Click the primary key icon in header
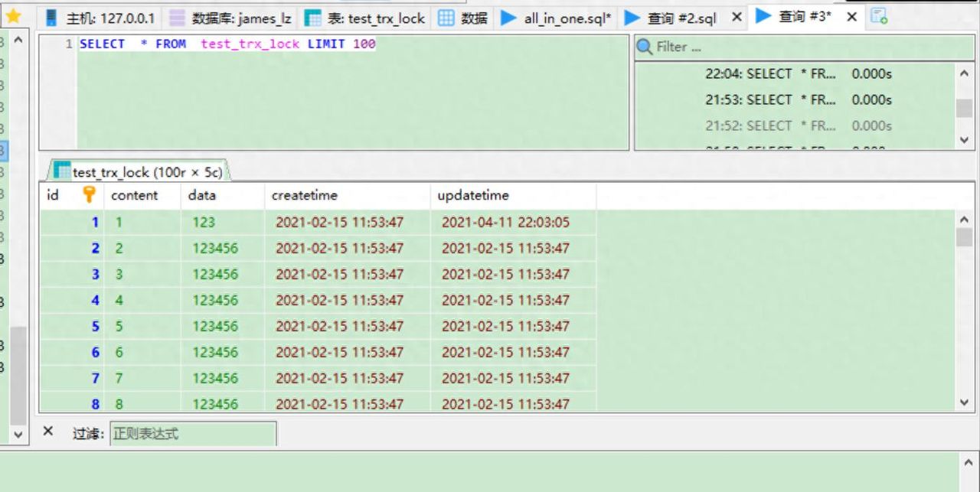The image size is (980, 492). 89,195
